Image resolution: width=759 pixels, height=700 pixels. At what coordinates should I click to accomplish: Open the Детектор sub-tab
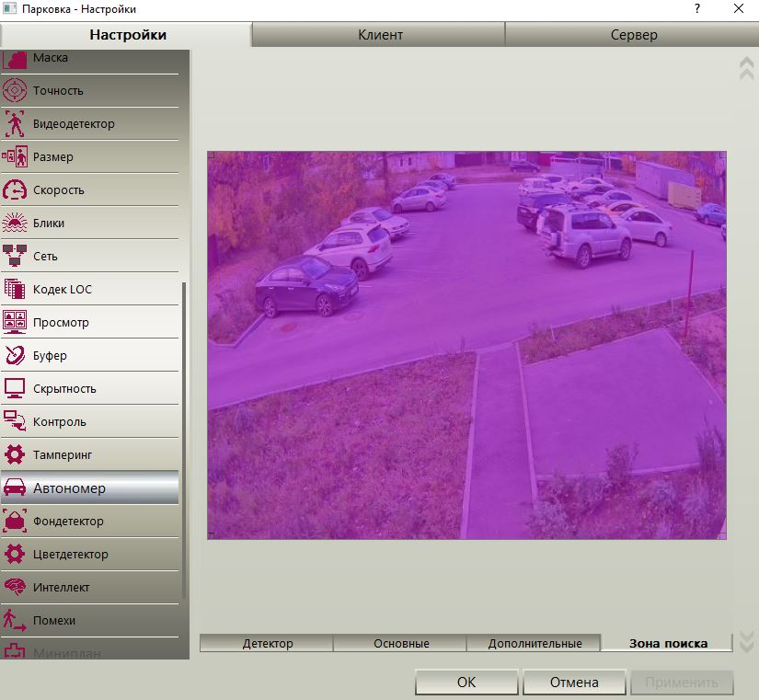267,643
